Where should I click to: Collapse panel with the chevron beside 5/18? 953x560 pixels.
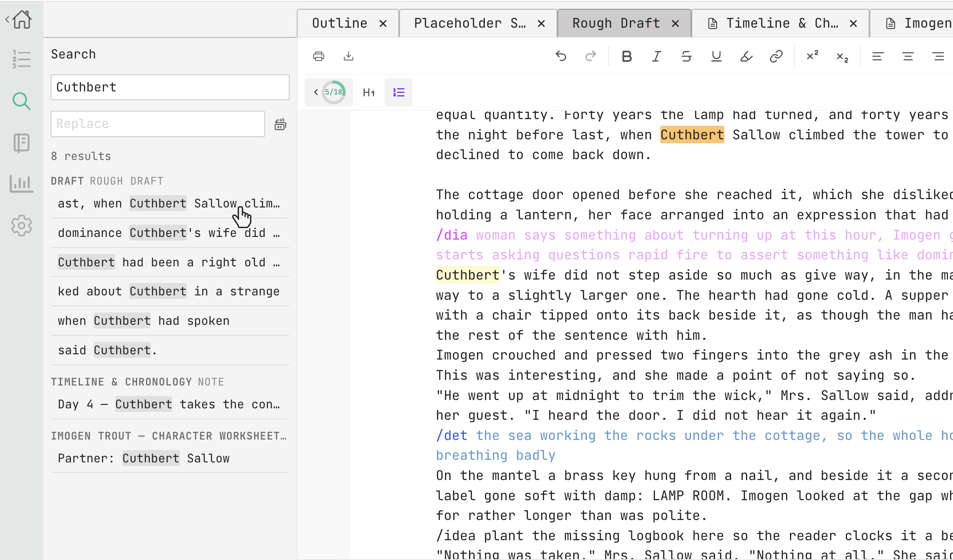coord(316,92)
